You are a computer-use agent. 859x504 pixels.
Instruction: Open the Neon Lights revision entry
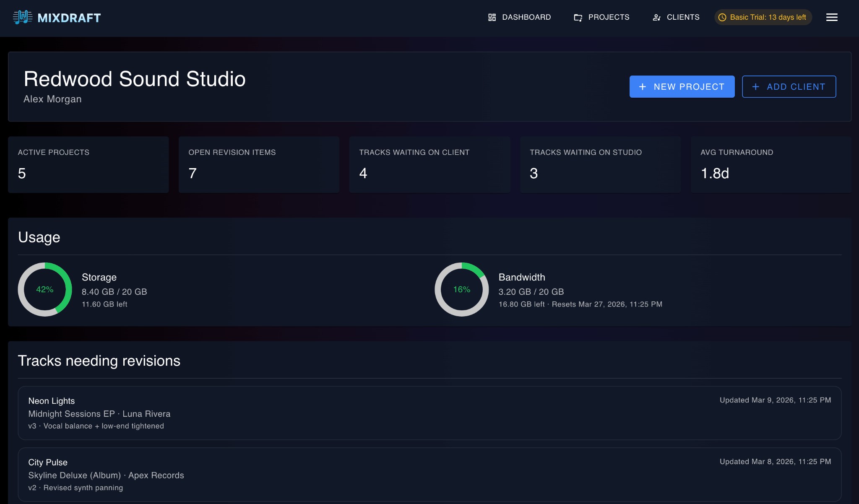(429, 413)
